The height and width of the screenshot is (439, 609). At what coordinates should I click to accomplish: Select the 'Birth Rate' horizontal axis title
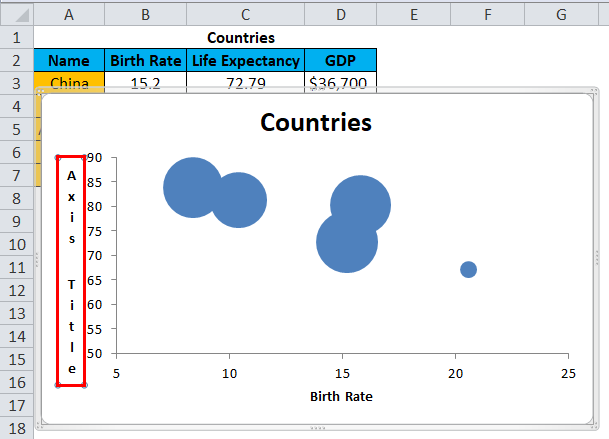click(x=341, y=396)
